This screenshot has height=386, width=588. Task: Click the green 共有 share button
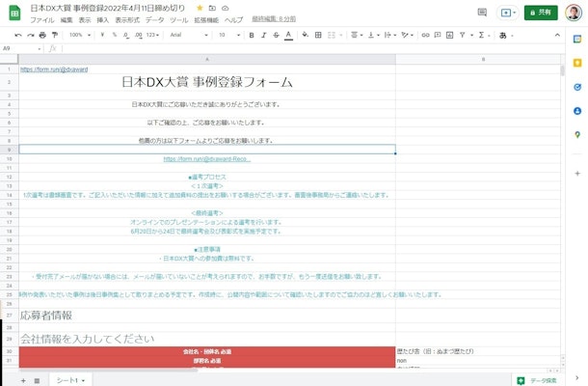(x=541, y=13)
